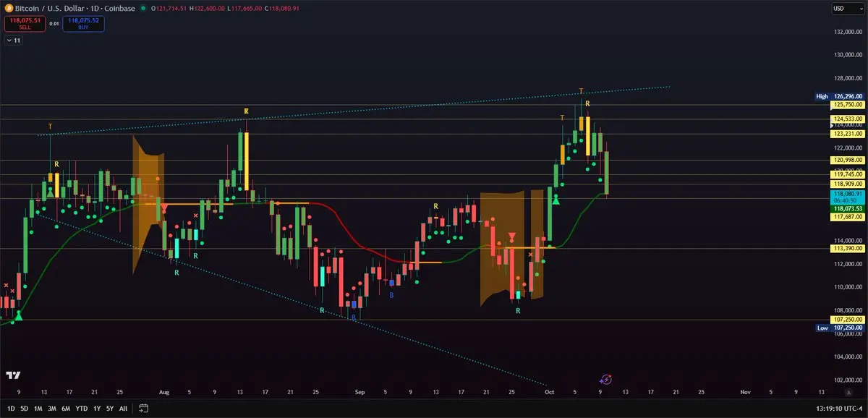Viewport: 868px width, 418px height.
Task: Click the BUY 118,075.52 button
Action: (84, 24)
